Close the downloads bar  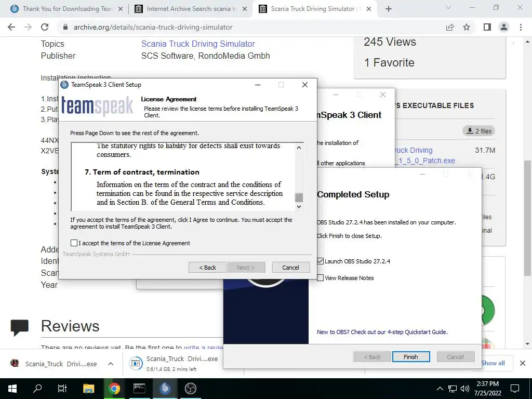pyautogui.click(x=523, y=363)
